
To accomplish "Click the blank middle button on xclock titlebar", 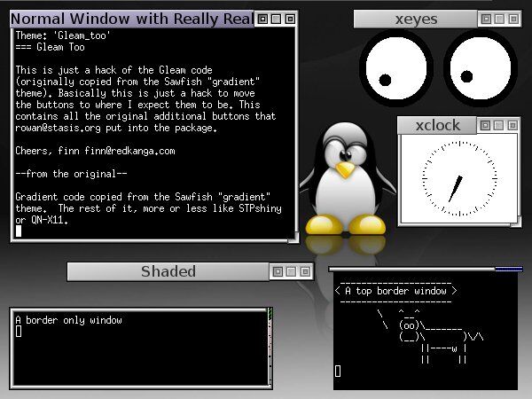I will pos(498,126).
